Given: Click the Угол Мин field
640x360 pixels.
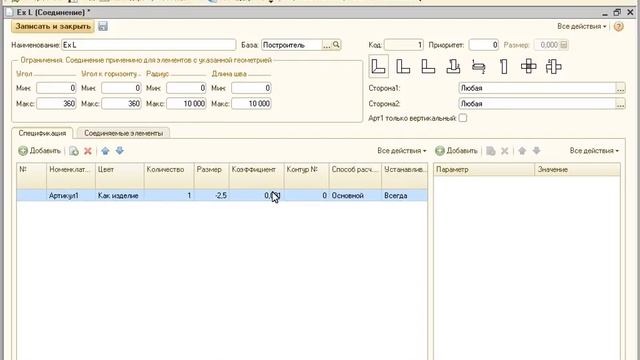Looking at the screenshot, I should coord(56,88).
